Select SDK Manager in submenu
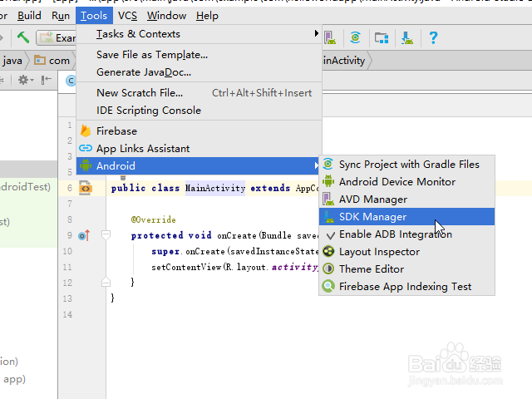 click(x=406, y=217)
